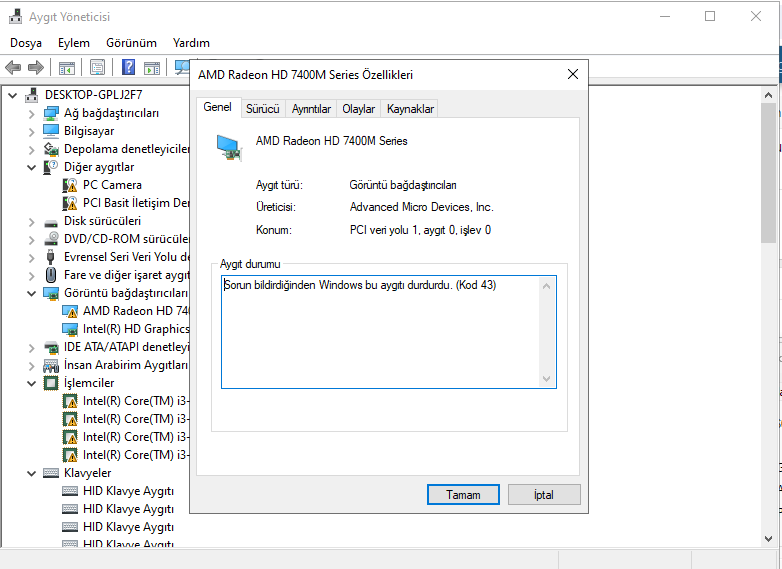The image size is (782, 569).
Task: Switch to the Sürücü tab
Action: 263,109
